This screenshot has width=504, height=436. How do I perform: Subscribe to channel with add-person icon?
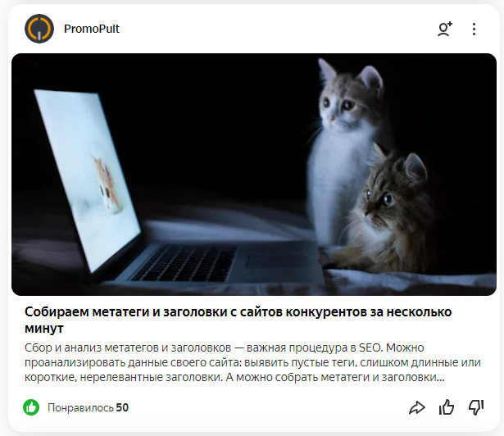coord(445,29)
